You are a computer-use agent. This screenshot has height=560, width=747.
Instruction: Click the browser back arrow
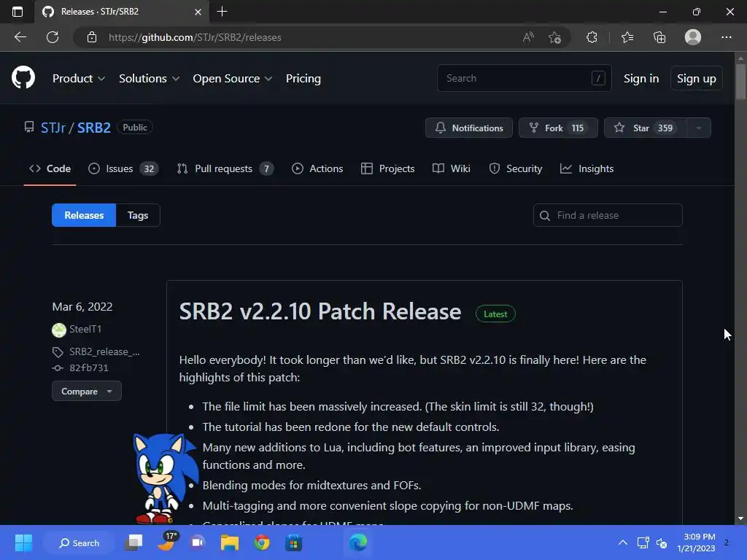point(20,37)
